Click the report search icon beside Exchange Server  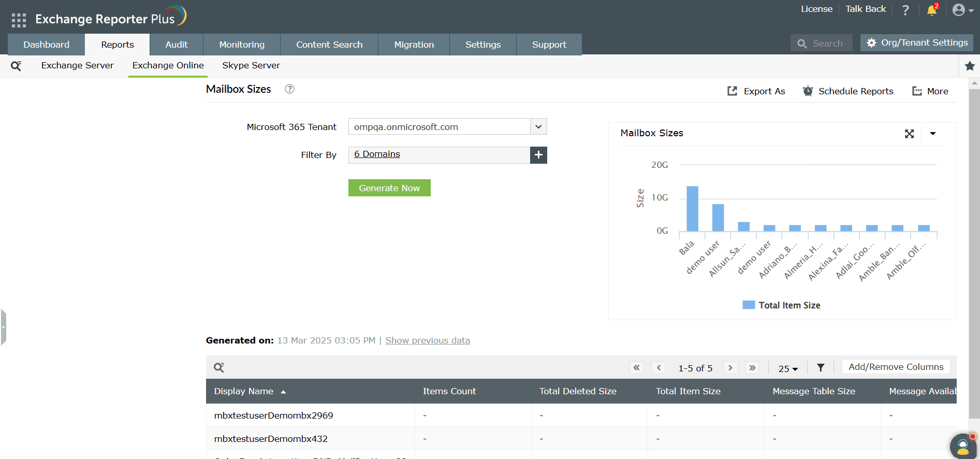click(16, 66)
